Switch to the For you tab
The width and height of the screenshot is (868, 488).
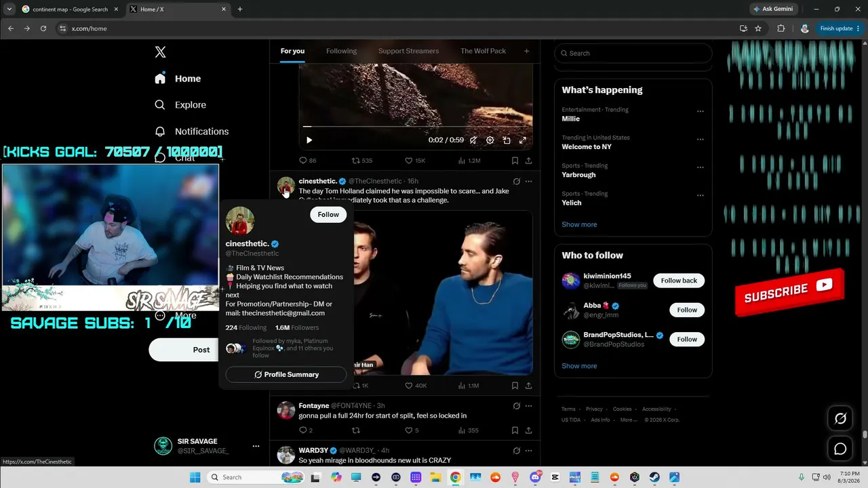[x=292, y=51]
